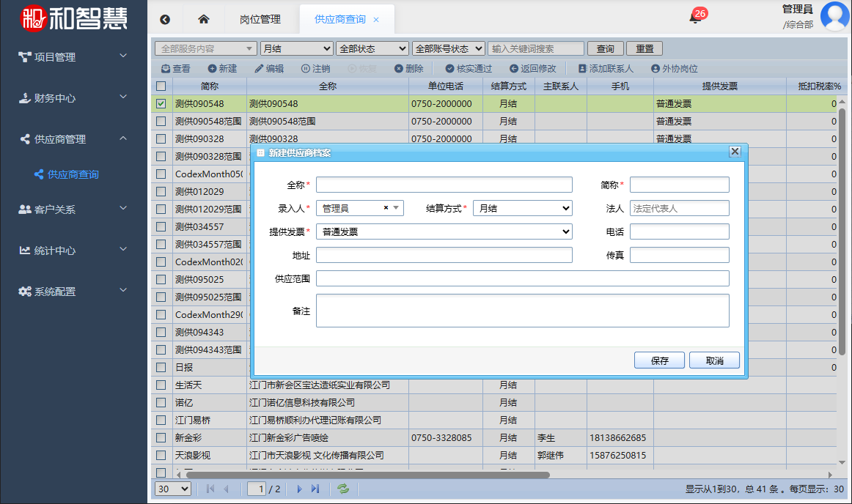
Task: Click 保存 button in dialog
Action: coord(659,360)
